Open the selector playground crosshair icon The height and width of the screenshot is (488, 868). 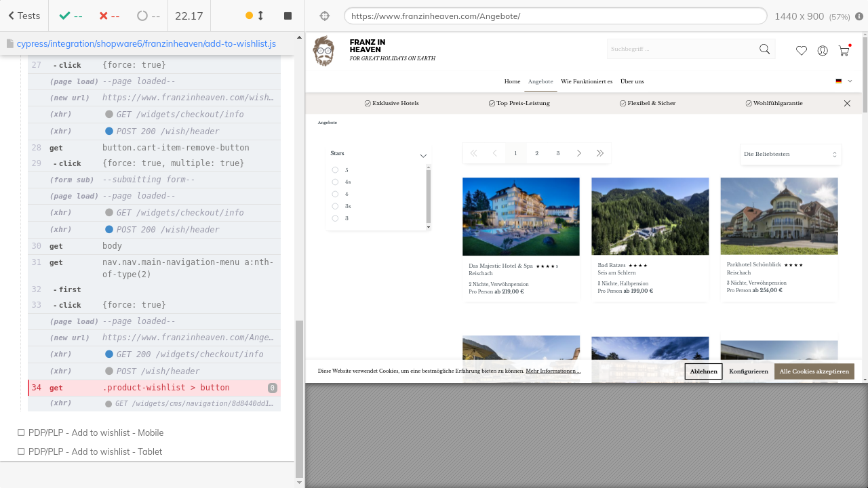click(324, 16)
